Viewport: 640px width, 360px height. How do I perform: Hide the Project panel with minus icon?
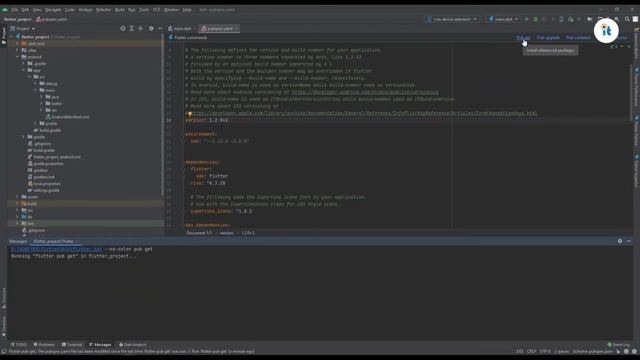click(160, 29)
